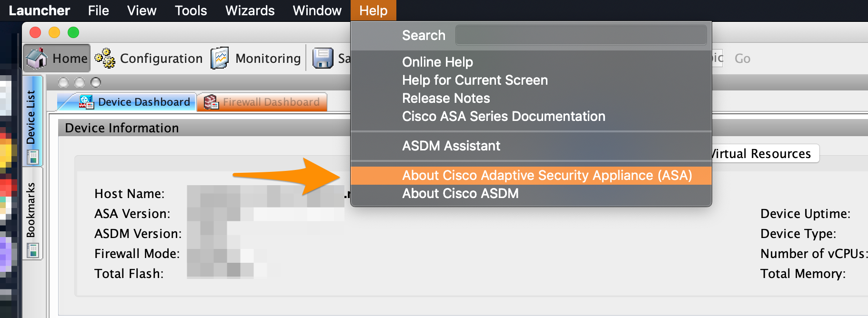Screen dimensions: 868x318
Task: Open Monitoring via the chart icon
Action: [220, 58]
